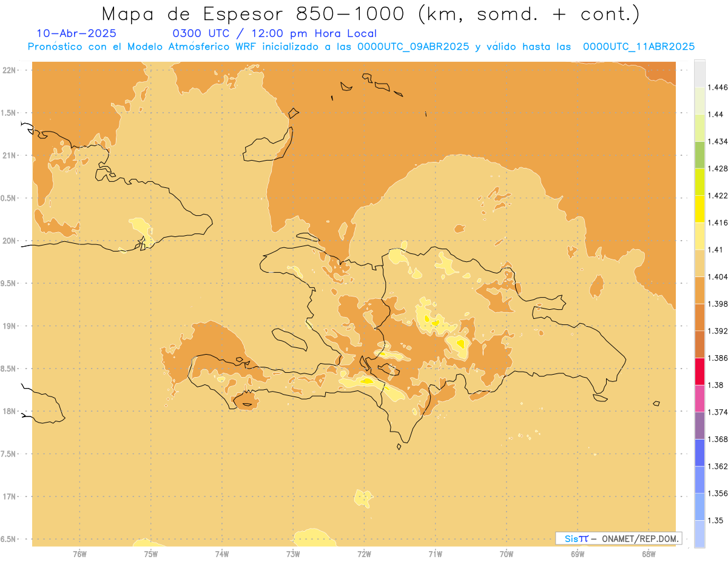Click the pink legend swatch between 1.374 and 1.38

(699, 398)
